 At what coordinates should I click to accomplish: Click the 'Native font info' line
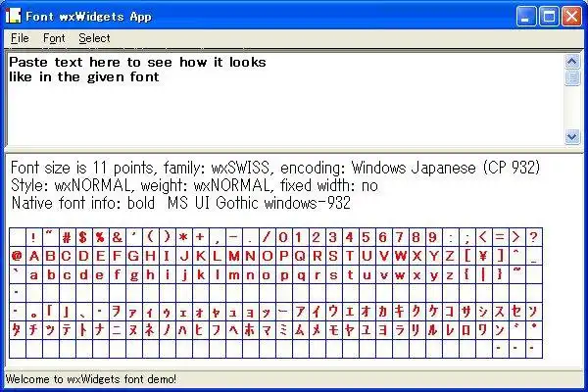point(180,203)
